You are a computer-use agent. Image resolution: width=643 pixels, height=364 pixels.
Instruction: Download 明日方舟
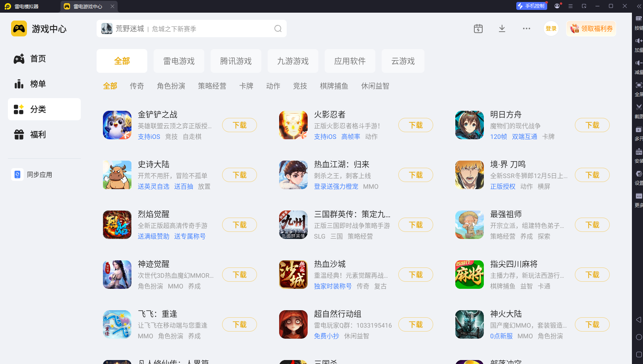[592, 125]
